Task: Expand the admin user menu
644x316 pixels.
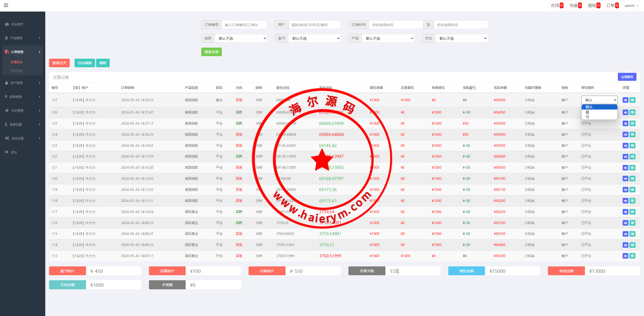Action: [x=631, y=6]
